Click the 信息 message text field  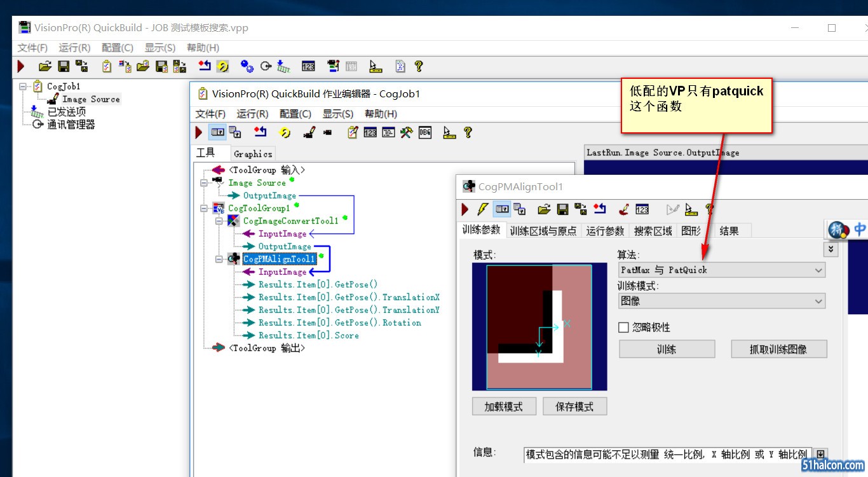pos(668,454)
